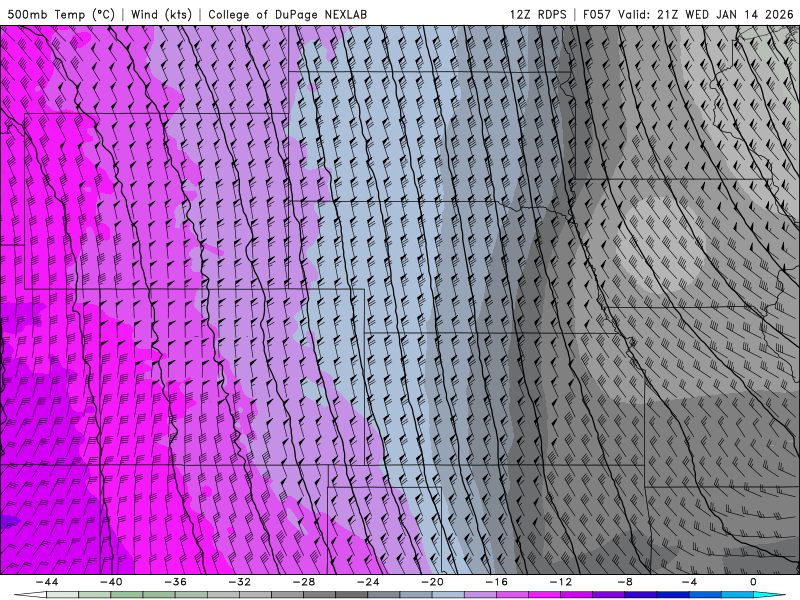The image size is (800, 600).
Task: Click the -28 colorbar label
Action: coord(304,582)
